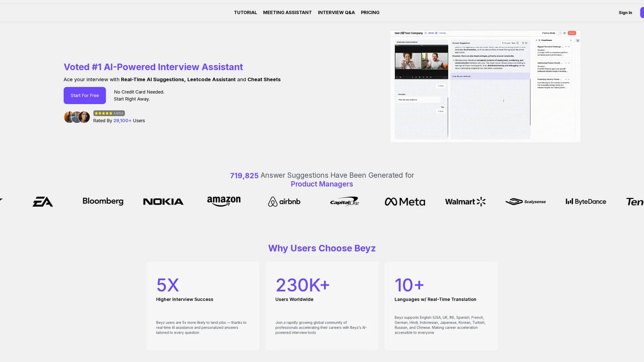The width and height of the screenshot is (644, 362).
Task: Click the 'Leetcode Assistant' bold text
Action: pos(211,79)
